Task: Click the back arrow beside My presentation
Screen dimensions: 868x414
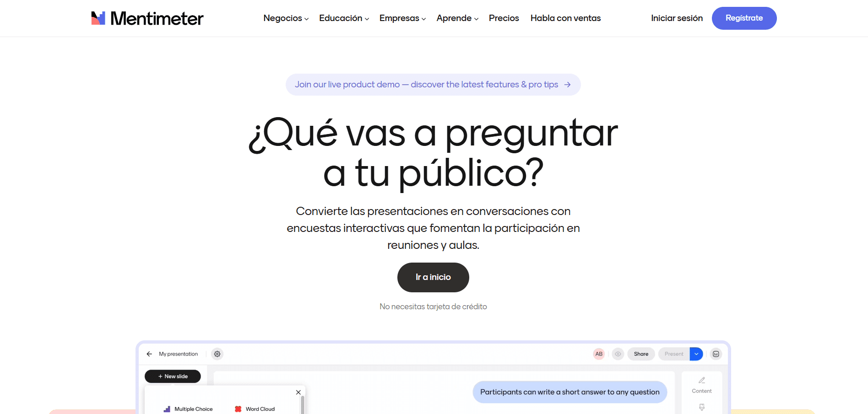Action: tap(149, 354)
